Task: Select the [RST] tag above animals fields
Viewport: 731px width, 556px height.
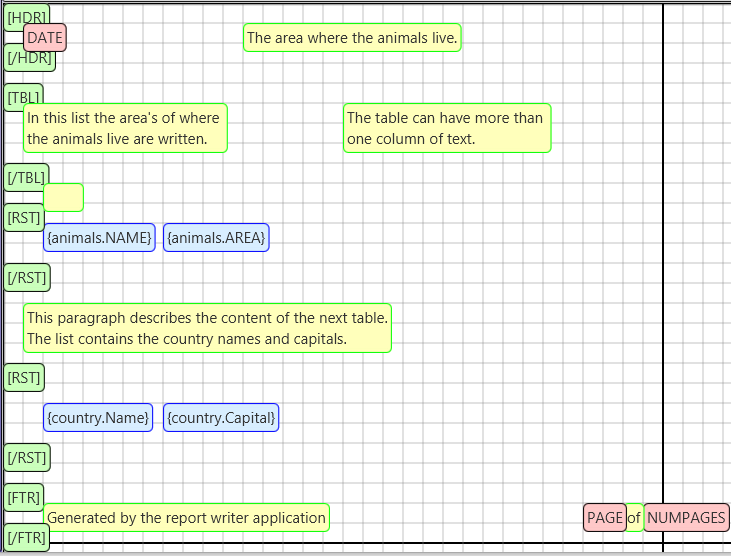Action: [x=23, y=218]
